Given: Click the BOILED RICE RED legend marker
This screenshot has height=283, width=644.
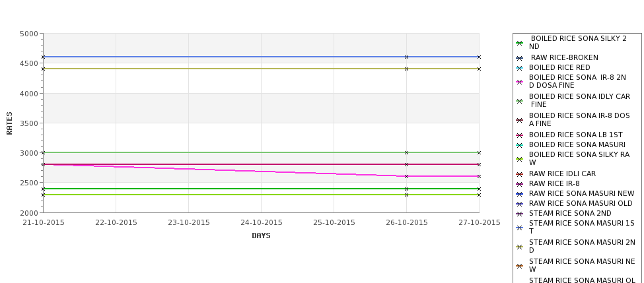Looking at the screenshot, I should click(x=520, y=68).
